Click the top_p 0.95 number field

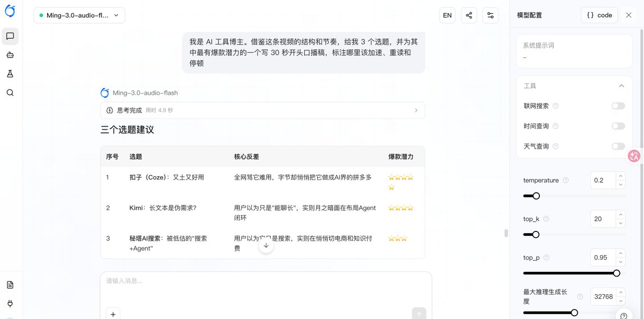[603, 258]
